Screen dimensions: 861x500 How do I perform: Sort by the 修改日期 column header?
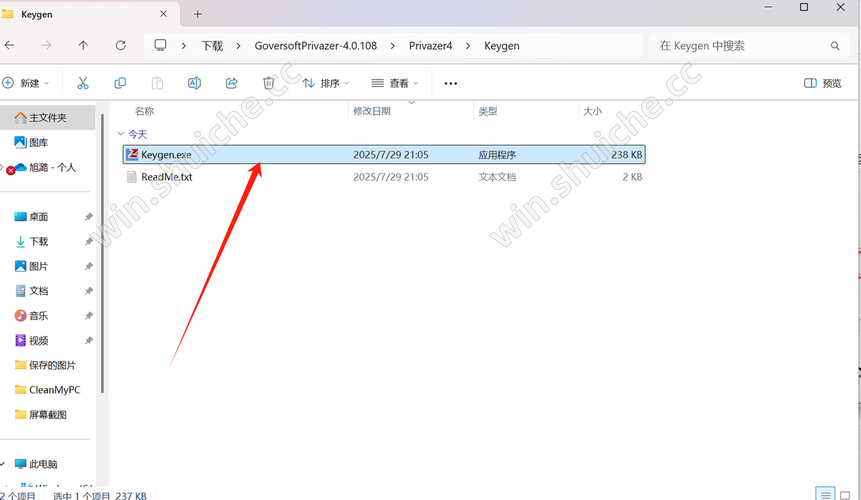tap(372, 111)
